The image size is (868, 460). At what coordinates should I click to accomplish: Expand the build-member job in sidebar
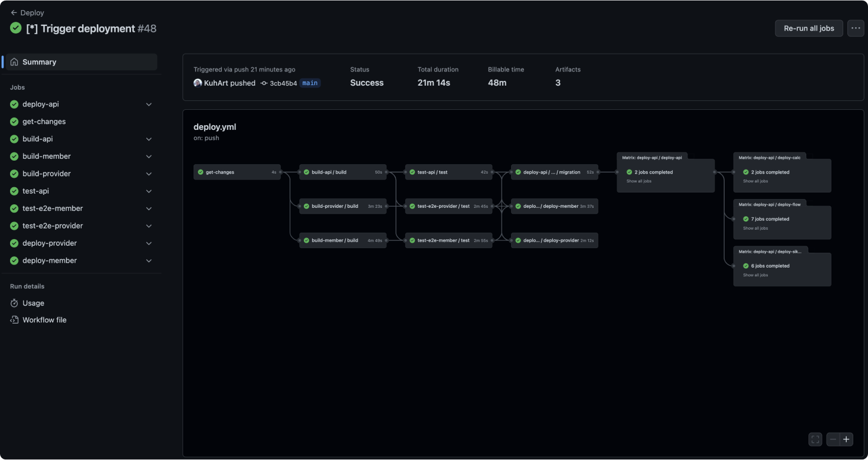[149, 156]
